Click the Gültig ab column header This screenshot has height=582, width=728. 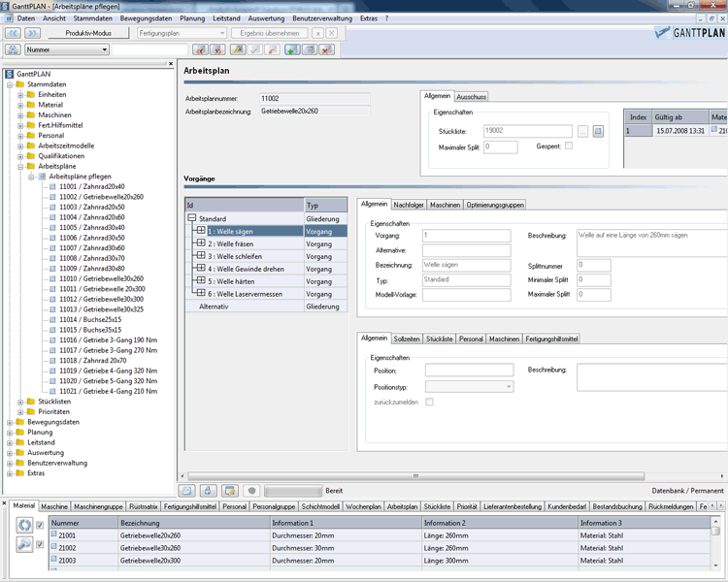coord(680,117)
